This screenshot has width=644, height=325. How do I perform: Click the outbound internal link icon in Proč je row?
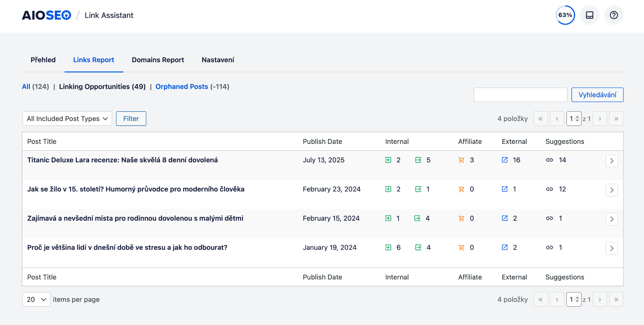click(418, 248)
